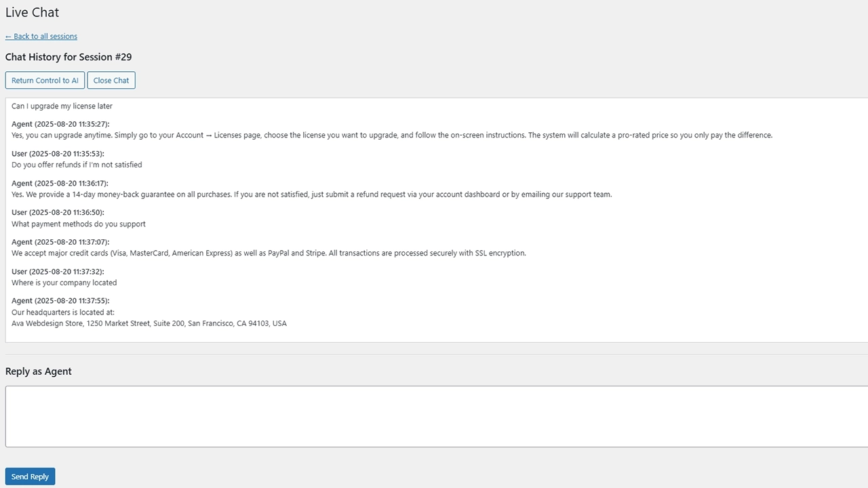
Task: Click the 'Where is your company located' message
Action: tap(64, 283)
